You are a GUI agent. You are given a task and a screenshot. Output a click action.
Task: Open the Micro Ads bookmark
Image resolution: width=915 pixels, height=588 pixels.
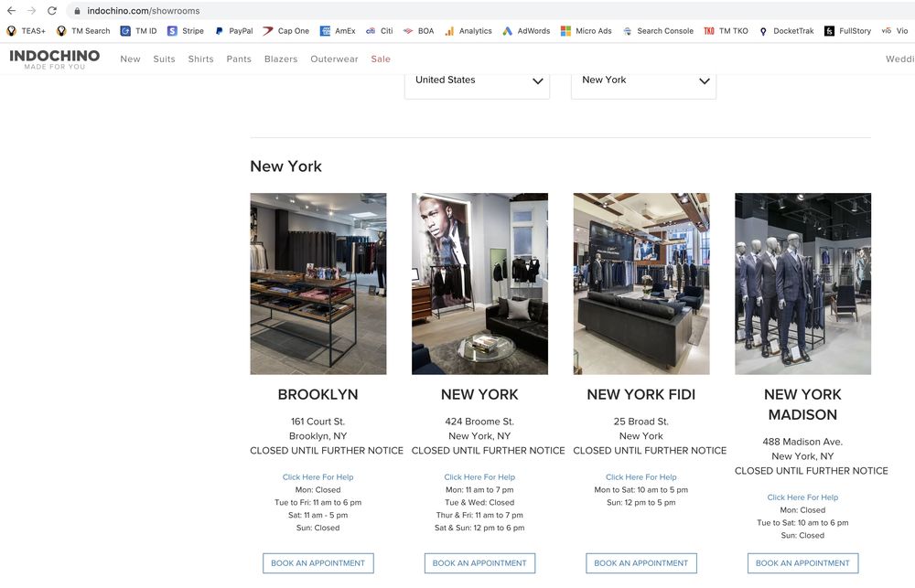coord(586,31)
